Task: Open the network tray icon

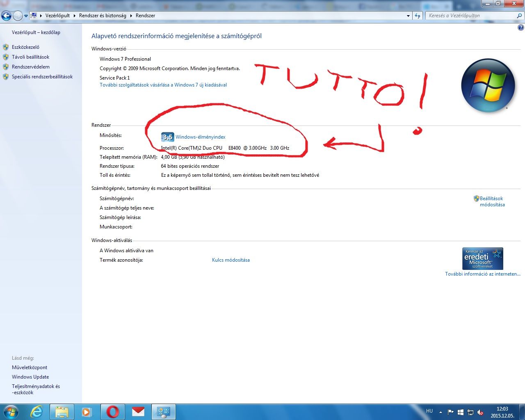Action: pyautogui.click(x=470, y=412)
